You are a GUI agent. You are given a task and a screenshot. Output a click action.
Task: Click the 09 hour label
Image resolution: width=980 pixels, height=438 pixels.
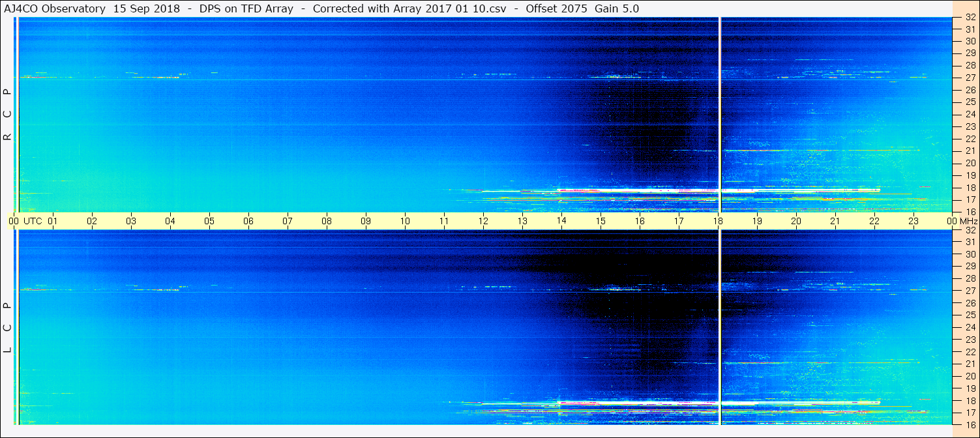click(x=366, y=221)
